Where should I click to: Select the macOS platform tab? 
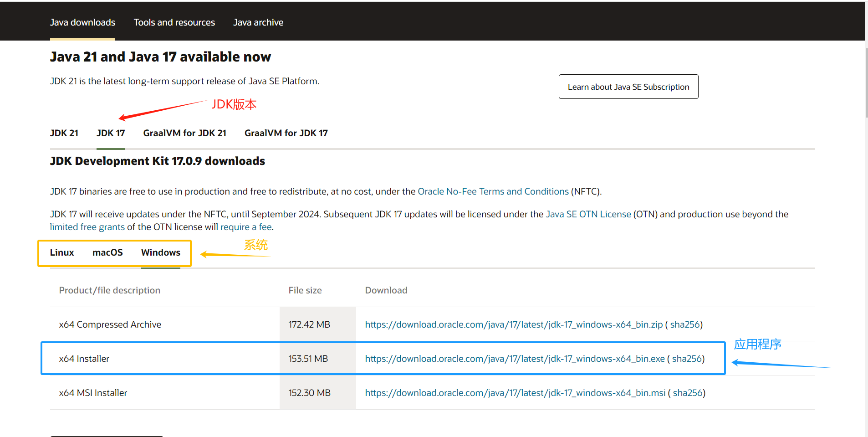coord(107,252)
